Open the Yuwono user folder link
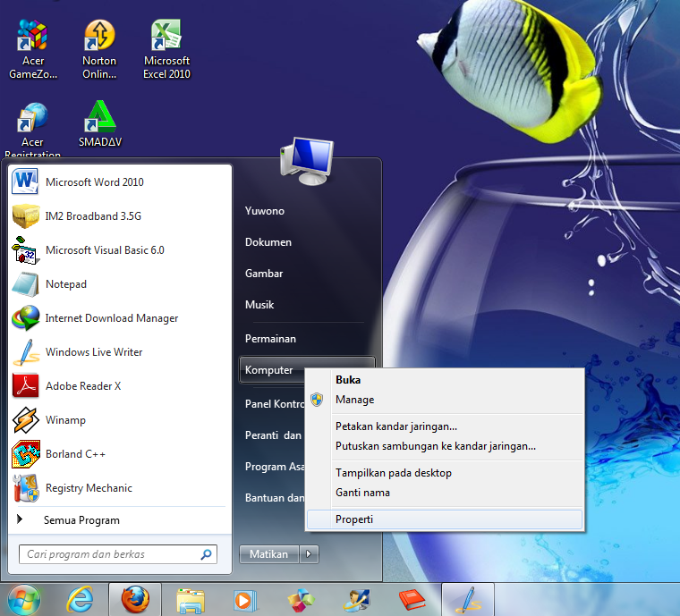Screen dimensions: 680x616 pyautogui.click(x=265, y=211)
